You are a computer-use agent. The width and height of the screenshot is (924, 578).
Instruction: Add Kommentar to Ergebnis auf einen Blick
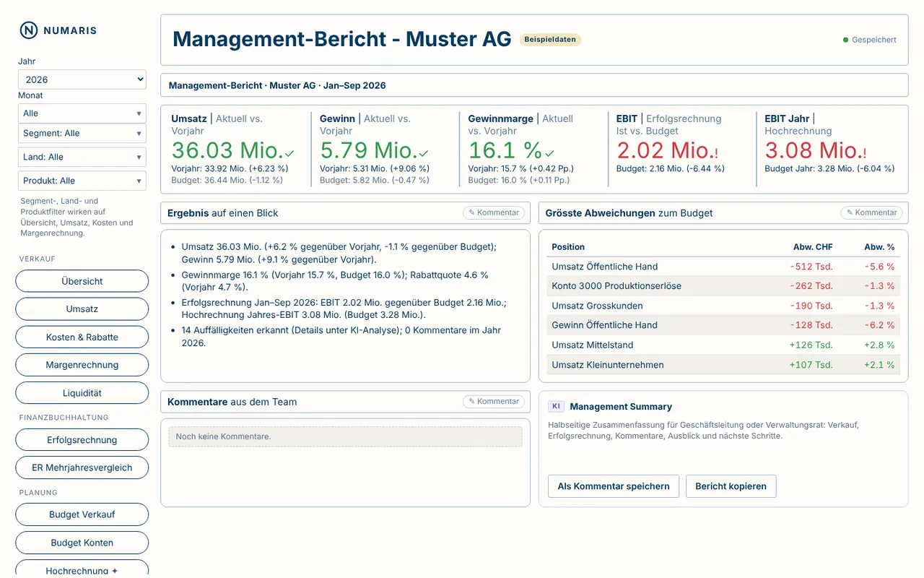point(494,213)
